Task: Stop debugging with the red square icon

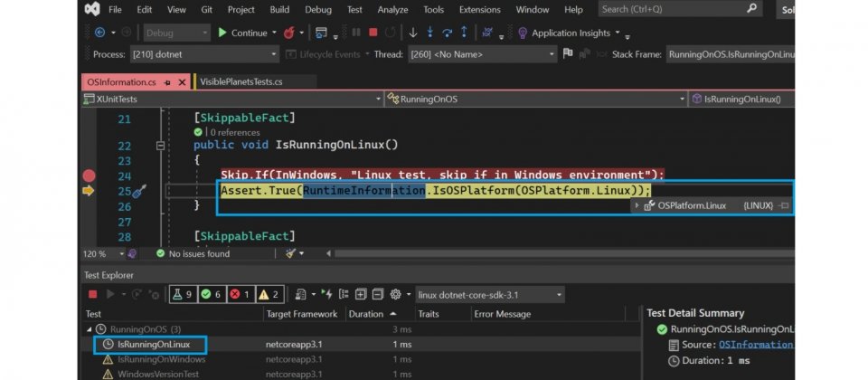Action: point(373,33)
